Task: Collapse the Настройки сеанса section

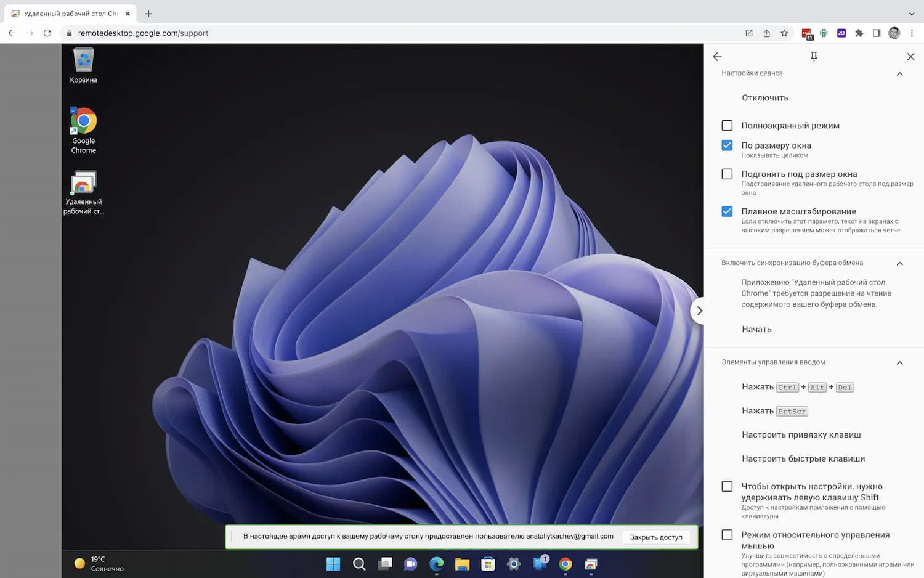Action: click(899, 73)
